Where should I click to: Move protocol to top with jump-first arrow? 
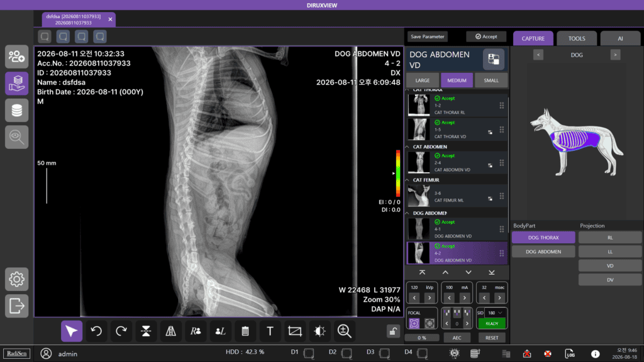point(422,273)
